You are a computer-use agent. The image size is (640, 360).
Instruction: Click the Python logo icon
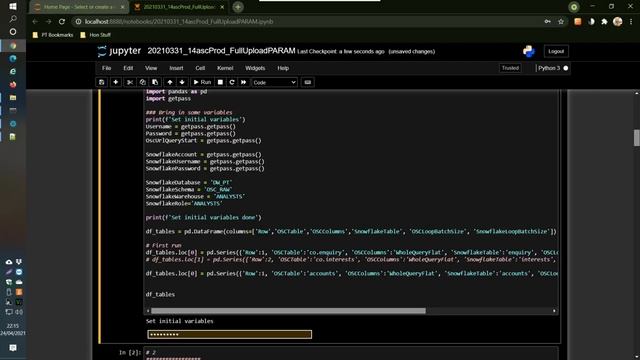click(x=529, y=51)
